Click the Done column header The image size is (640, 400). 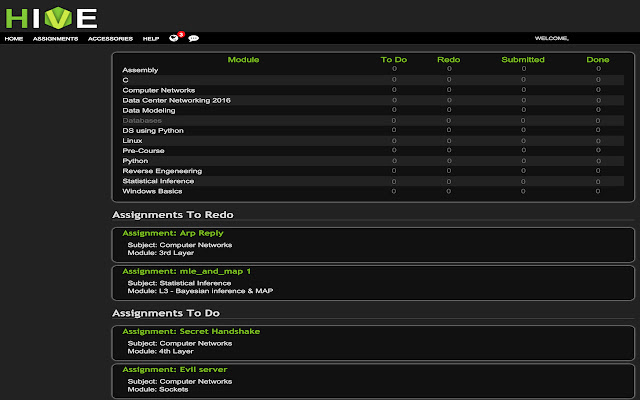pos(598,60)
